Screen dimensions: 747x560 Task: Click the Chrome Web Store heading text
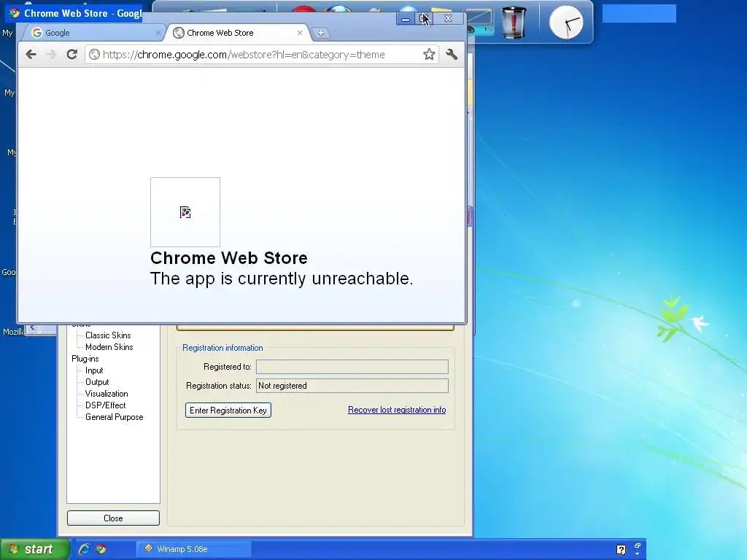coord(228,257)
